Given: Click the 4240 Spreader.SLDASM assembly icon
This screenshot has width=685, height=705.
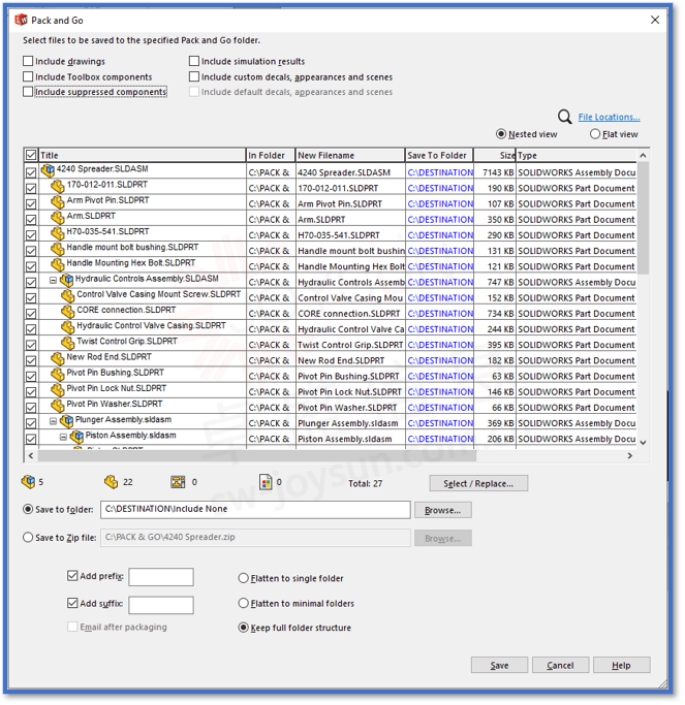Looking at the screenshot, I should 48,170.
